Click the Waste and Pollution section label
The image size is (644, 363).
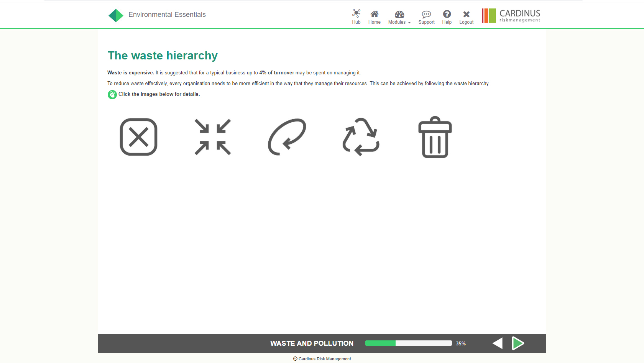[x=312, y=343]
